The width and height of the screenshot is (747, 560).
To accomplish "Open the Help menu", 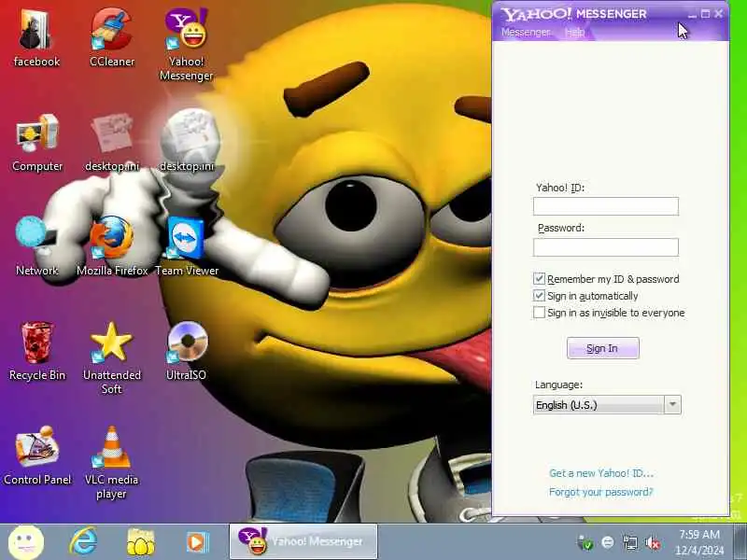I will coord(574,32).
